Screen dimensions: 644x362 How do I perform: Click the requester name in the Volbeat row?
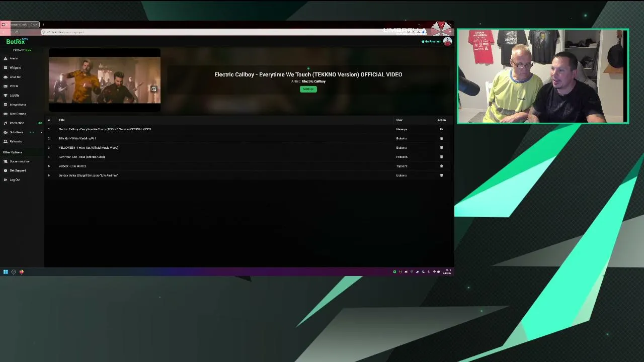[401, 166]
